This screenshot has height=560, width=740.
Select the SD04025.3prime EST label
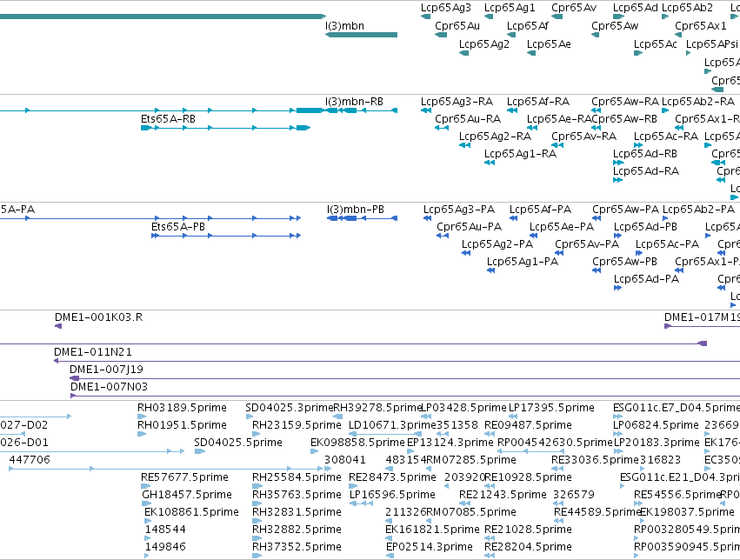coord(290,408)
